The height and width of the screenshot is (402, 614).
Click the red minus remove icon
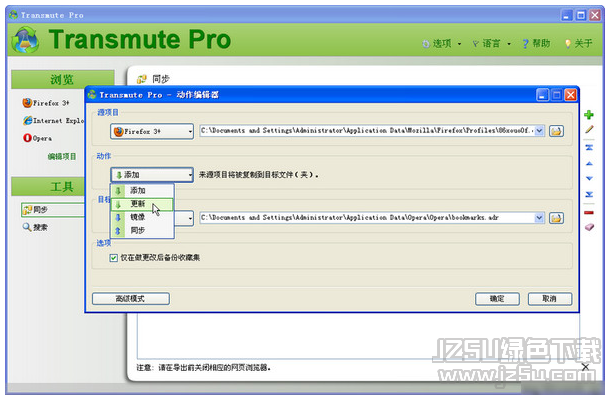589,213
